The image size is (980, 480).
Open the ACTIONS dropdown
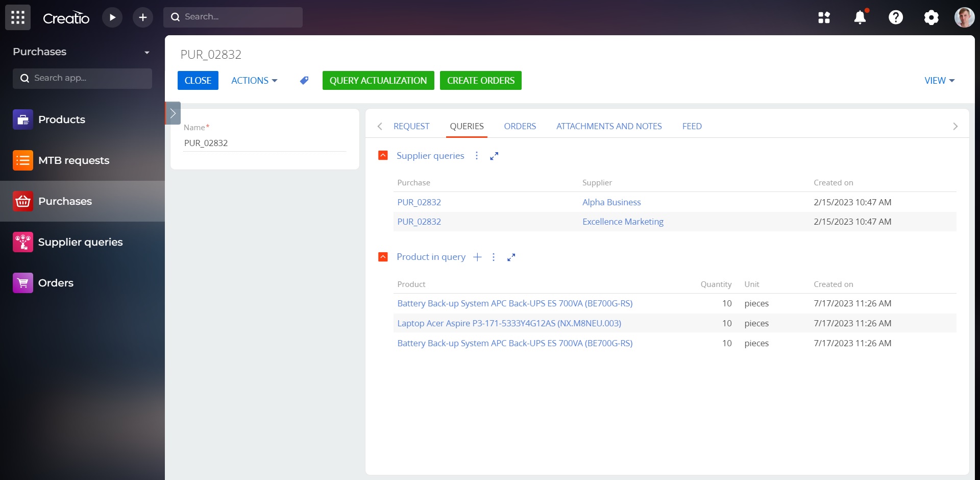click(254, 80)
